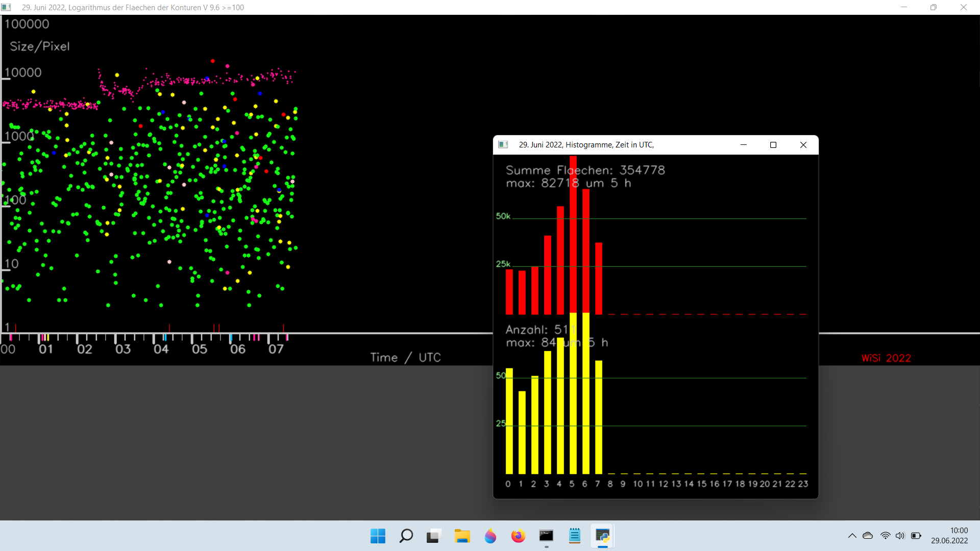Viewport: 980px width, 551px height.
Task: Open taskbar Search
Action: point(406,536)
